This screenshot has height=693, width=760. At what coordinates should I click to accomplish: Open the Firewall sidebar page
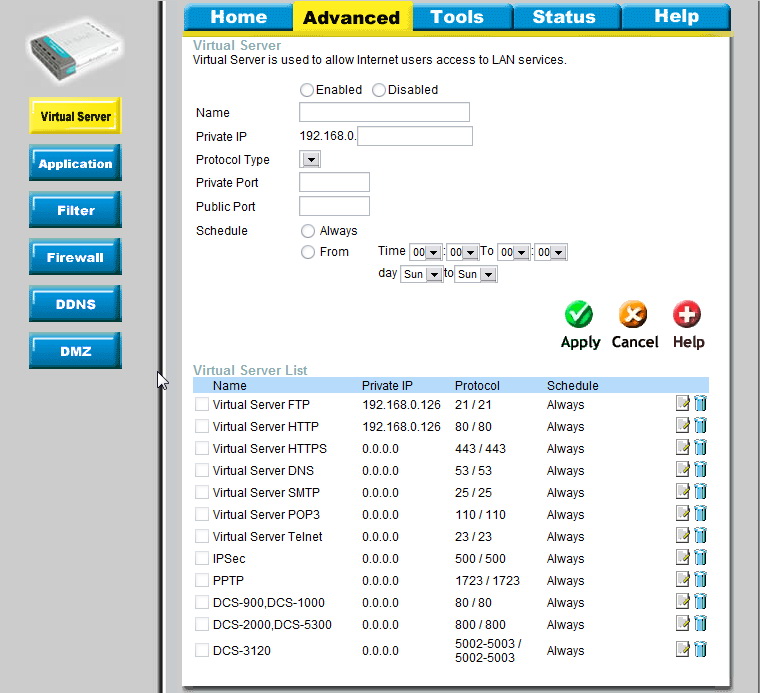coord(75,257)
